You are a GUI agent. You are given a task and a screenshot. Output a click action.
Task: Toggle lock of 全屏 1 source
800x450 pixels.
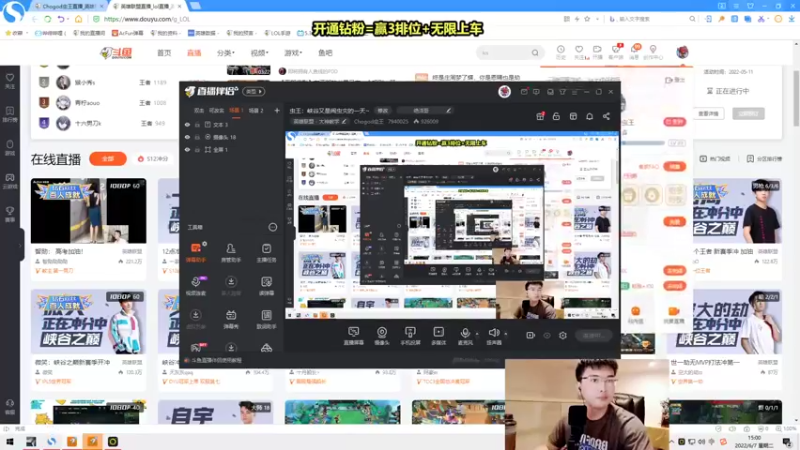197,150
